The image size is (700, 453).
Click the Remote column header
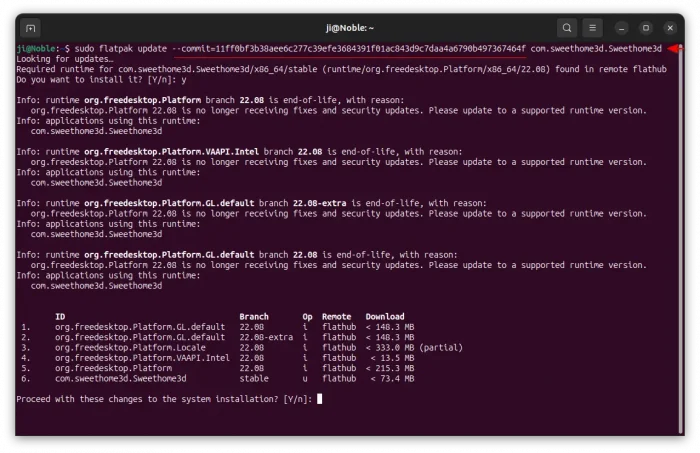(337, 316)
